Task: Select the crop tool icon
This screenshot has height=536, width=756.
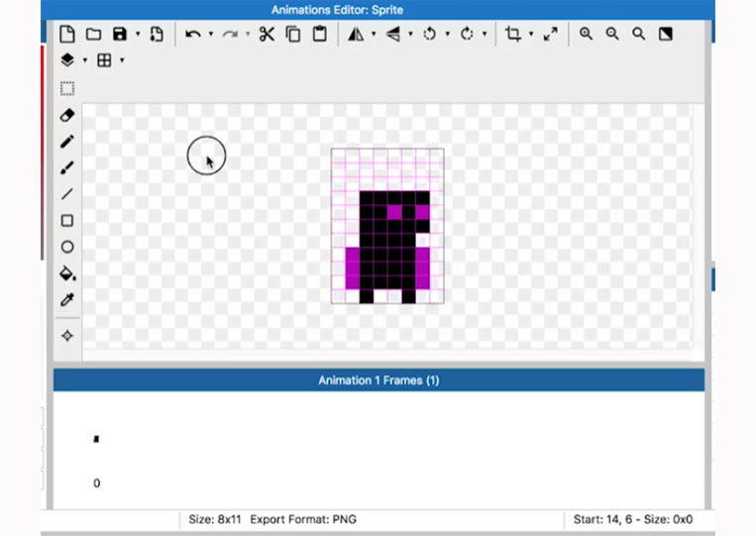Action: point(513,35)
